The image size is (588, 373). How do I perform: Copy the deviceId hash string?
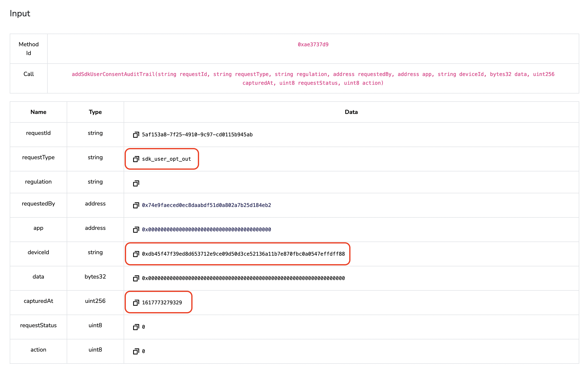point(136,254)
